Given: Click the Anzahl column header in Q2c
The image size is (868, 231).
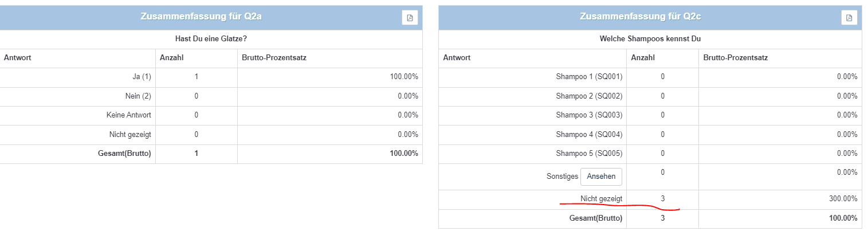Looking at the screenshot, I should (643, 58).
